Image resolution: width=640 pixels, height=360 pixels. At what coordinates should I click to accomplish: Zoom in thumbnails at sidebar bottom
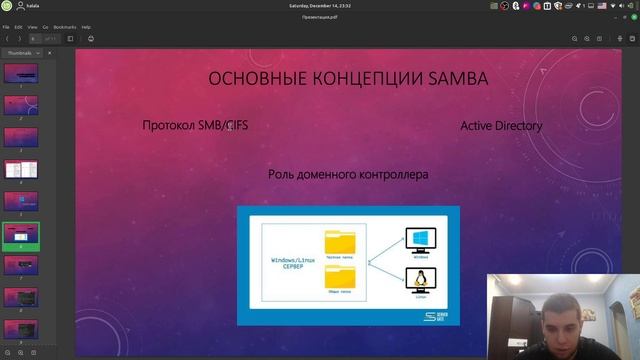tap(20, 353)
